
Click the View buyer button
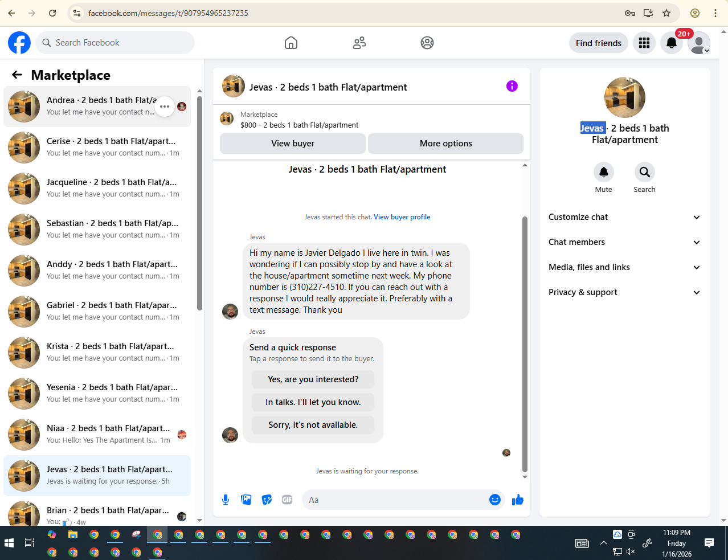293,144
